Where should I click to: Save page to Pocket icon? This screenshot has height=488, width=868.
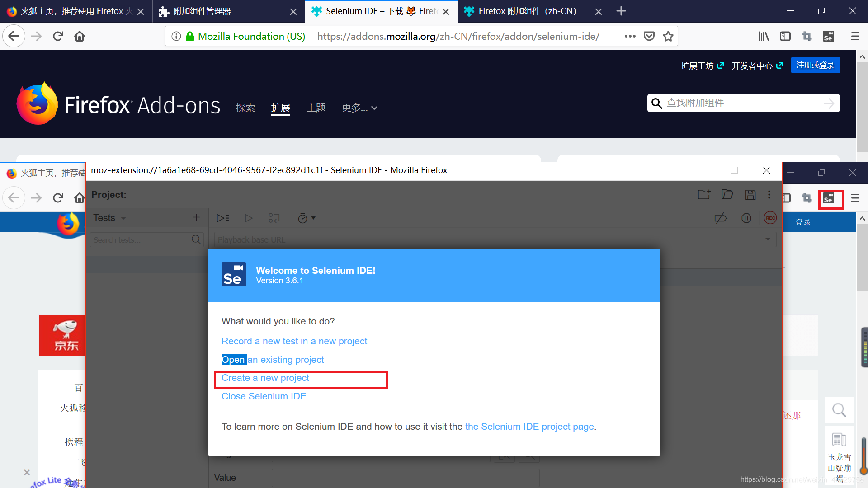point(649,36)
